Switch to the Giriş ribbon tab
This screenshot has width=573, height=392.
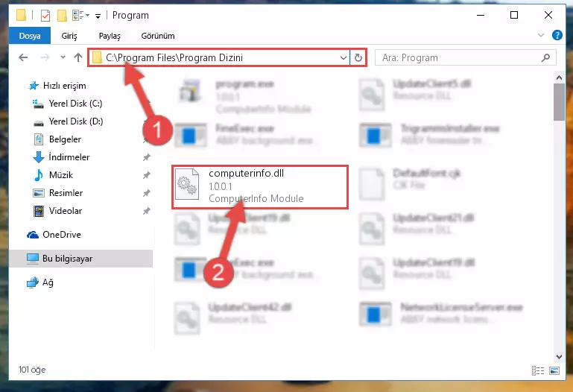click(69, 36)
